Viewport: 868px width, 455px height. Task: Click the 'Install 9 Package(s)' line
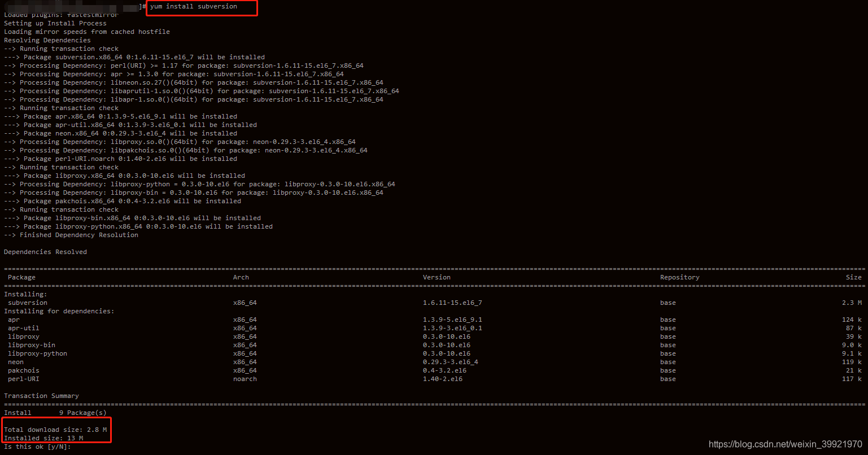pos(55,413)
